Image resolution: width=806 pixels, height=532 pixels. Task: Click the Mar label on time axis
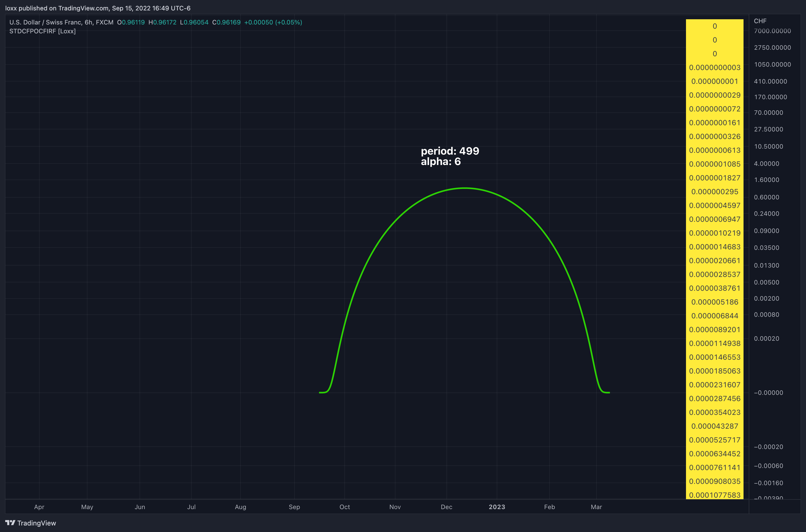tap(596, 507)
